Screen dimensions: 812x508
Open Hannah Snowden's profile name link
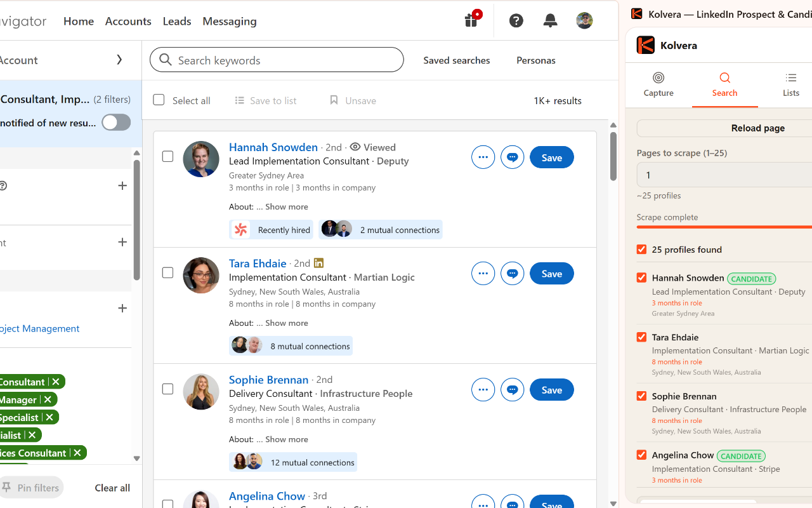pyautogui.click(x=273, y=147)
